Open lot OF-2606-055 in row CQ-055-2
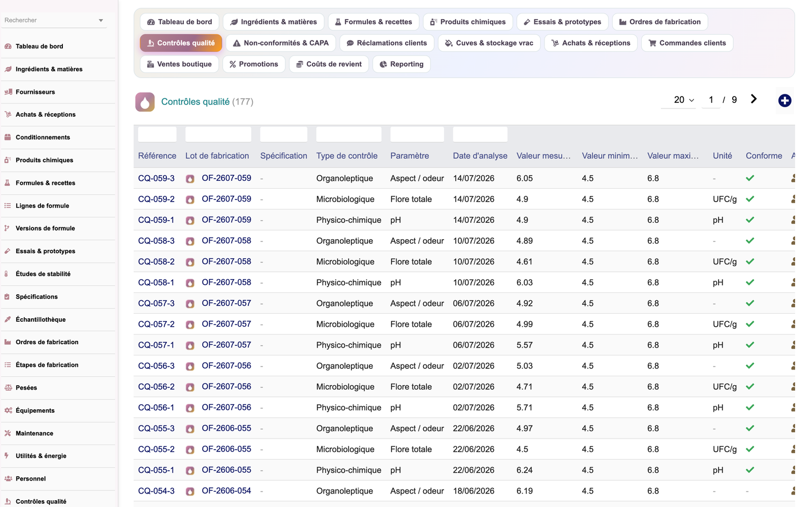 (226, 449)
